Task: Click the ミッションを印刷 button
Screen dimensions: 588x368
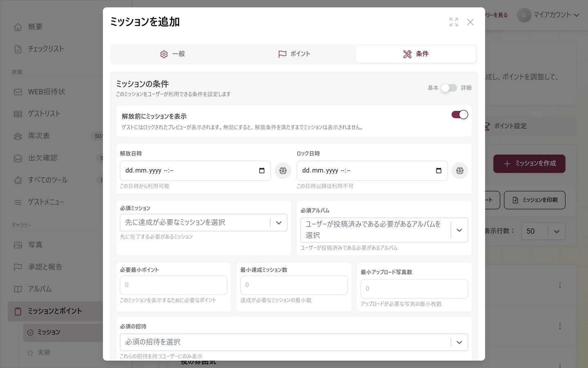Action: click(535, 200)
